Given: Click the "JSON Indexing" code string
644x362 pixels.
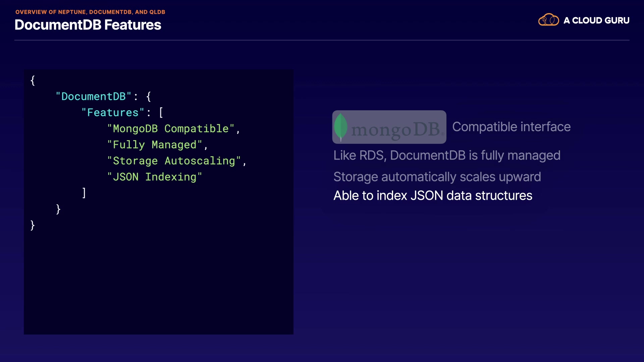Looking at the screenshot, I should pos(154,177).
